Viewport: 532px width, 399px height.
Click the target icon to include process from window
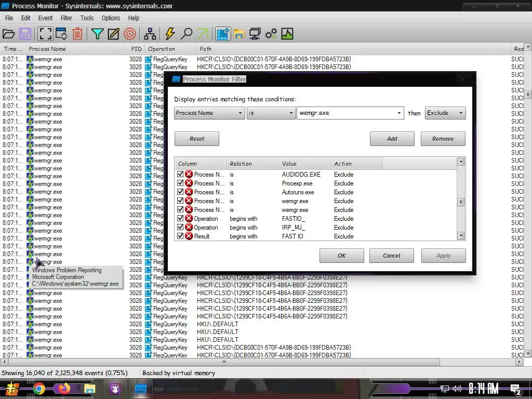129,34
